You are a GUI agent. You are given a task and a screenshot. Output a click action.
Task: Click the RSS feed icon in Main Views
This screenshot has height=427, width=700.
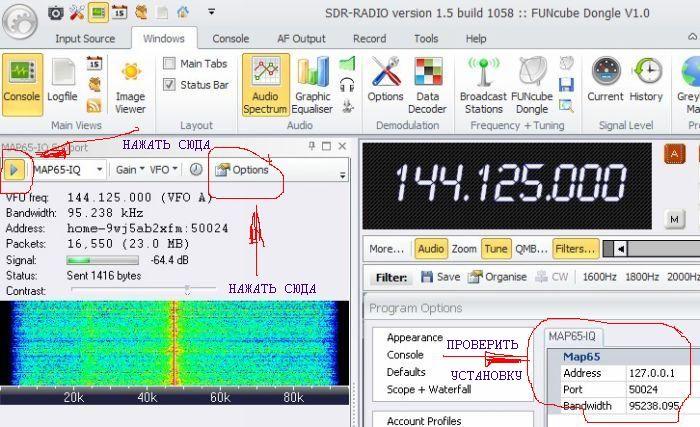(94, 105)
